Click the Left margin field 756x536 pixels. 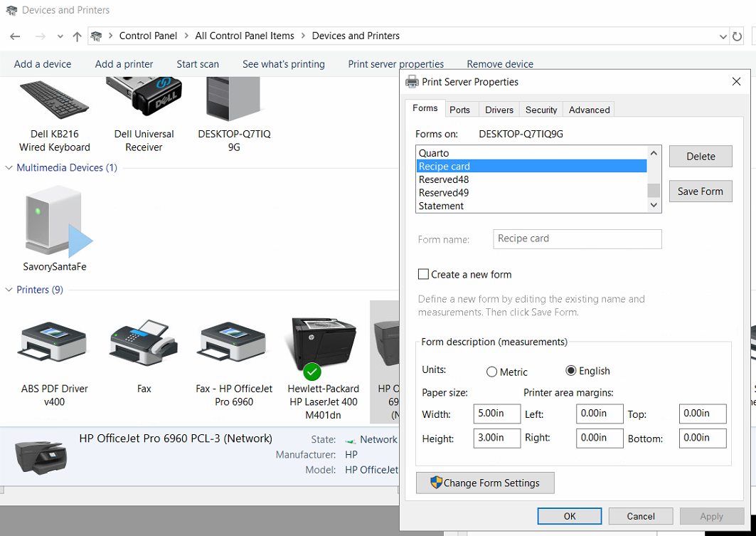point(600,414)
